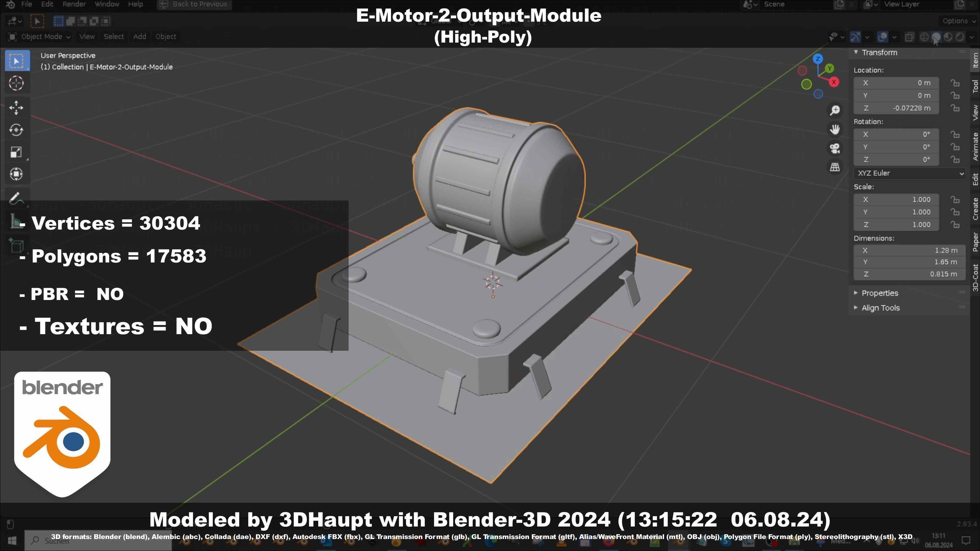Open the viewport Add menu
Viewport: 980px width, 551px height.
pos(140,37)
